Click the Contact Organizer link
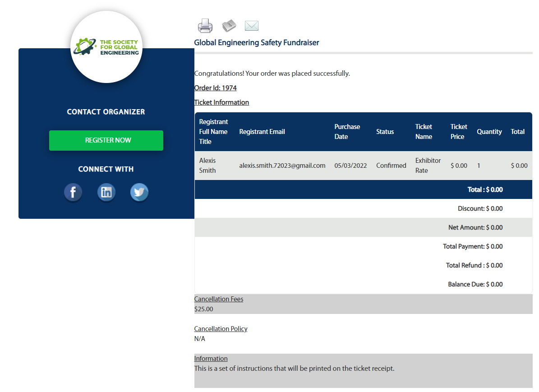539x392 pixels. 106,112
